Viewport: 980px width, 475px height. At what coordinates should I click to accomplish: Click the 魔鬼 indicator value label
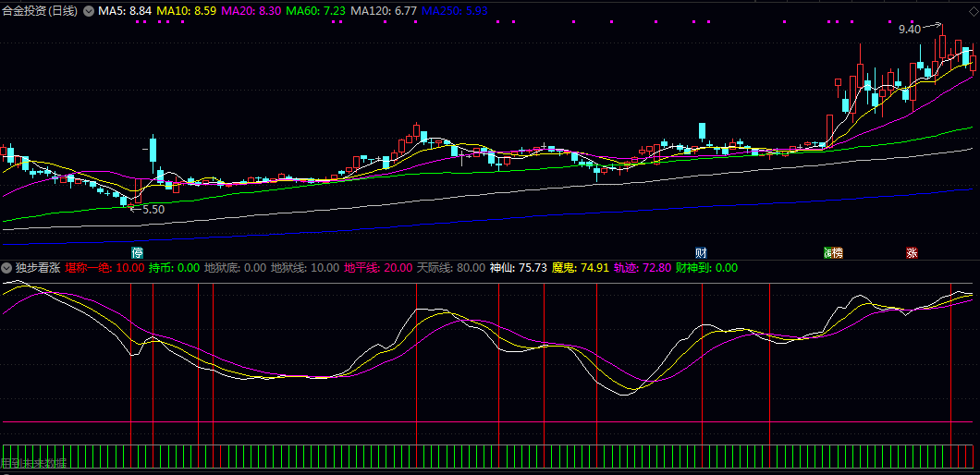[580, 268]
